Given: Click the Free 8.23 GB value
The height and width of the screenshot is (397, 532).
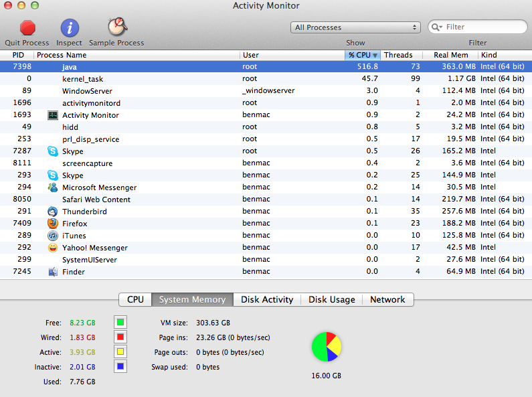Looking at the screenshot, I should click(x=82, y=323).
